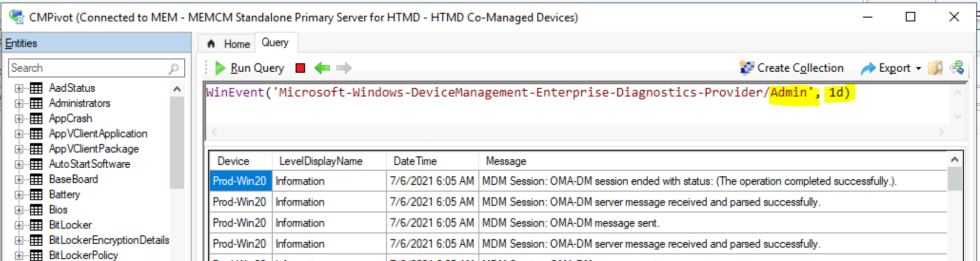Click the Create Collection button label
The width and height of the screenshot is (980, 261).
(801, 68)
